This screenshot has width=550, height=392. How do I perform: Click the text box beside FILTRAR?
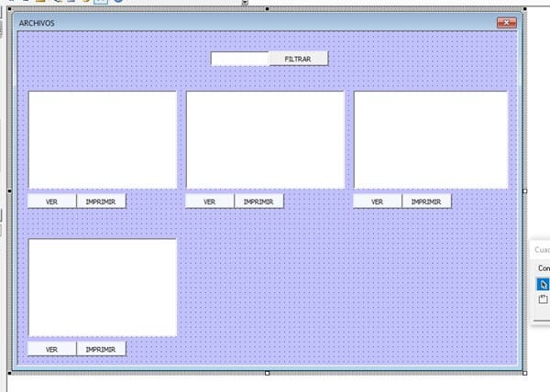(240, 59)
